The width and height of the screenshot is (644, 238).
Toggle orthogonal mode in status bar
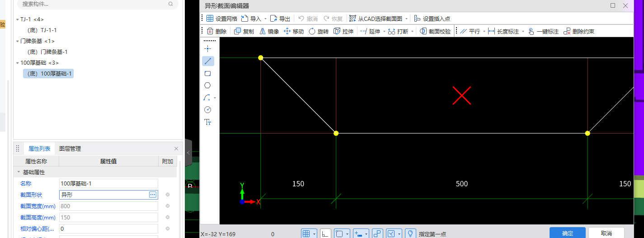(325, 233)
